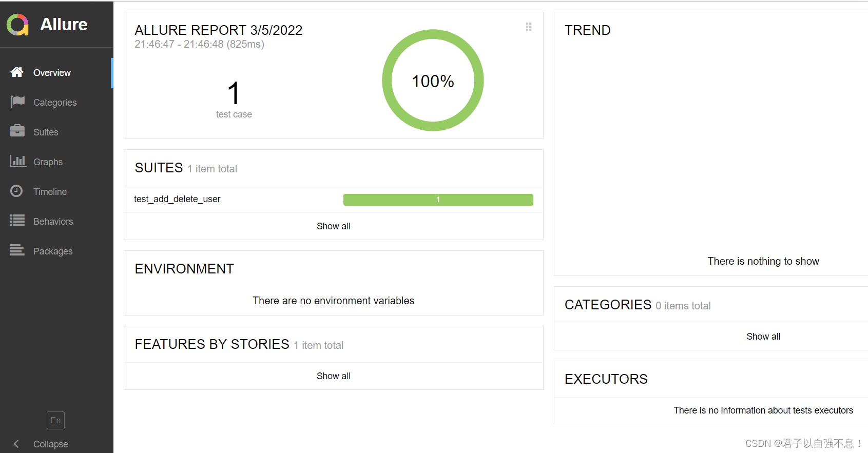Click the Allure brand title
Screen dimensions: 868x453
click(x=64, y=25)
